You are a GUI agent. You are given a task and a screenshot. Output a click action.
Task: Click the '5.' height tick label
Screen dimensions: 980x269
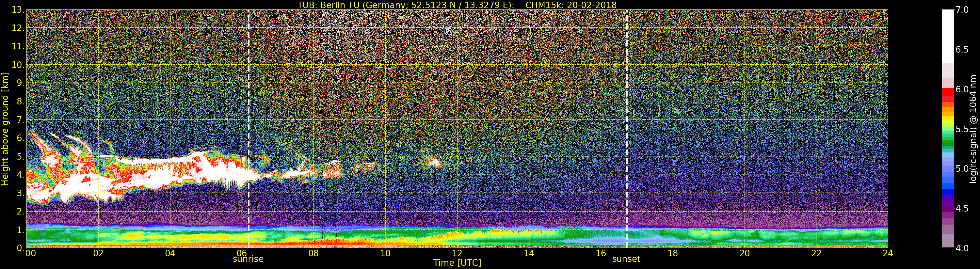(x=21, y=156)
